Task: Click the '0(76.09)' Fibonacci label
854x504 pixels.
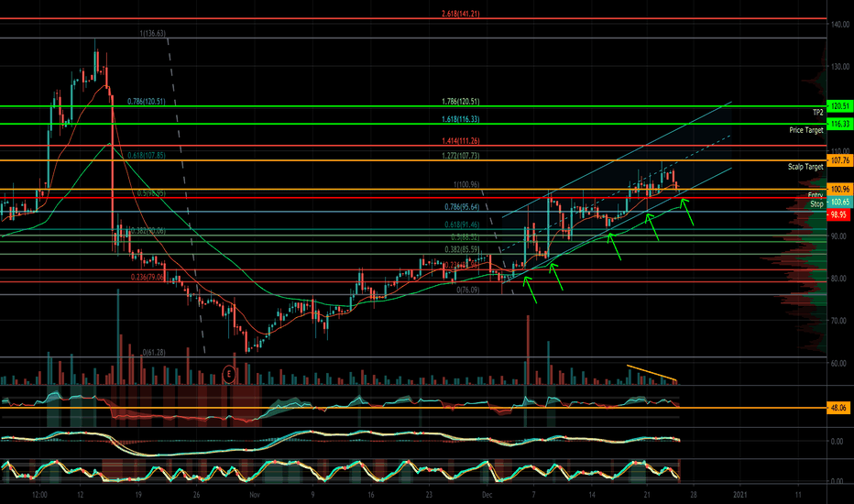Action: click(468, 290)
